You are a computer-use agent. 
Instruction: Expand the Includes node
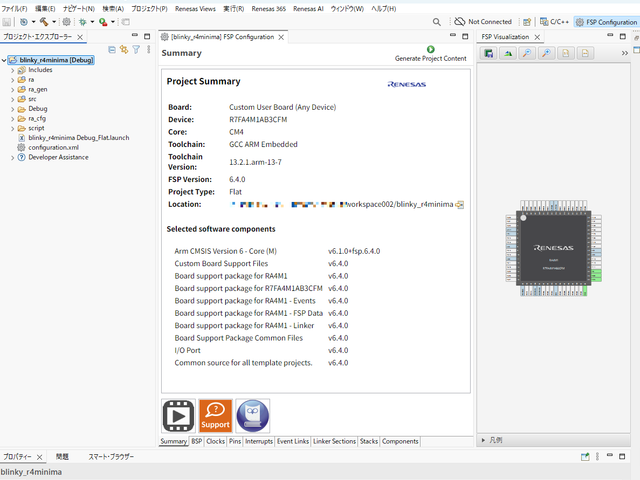coord(13,70)
